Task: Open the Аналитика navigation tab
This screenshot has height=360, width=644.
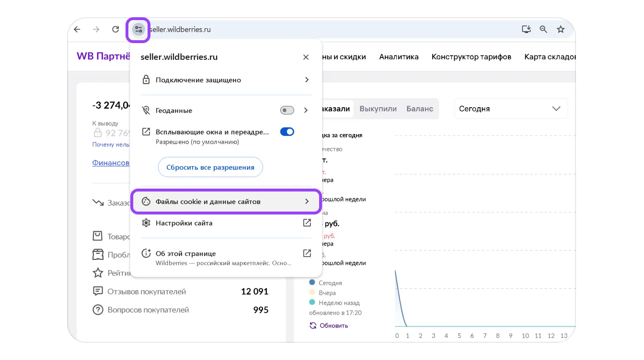Action: coord(399,56)
